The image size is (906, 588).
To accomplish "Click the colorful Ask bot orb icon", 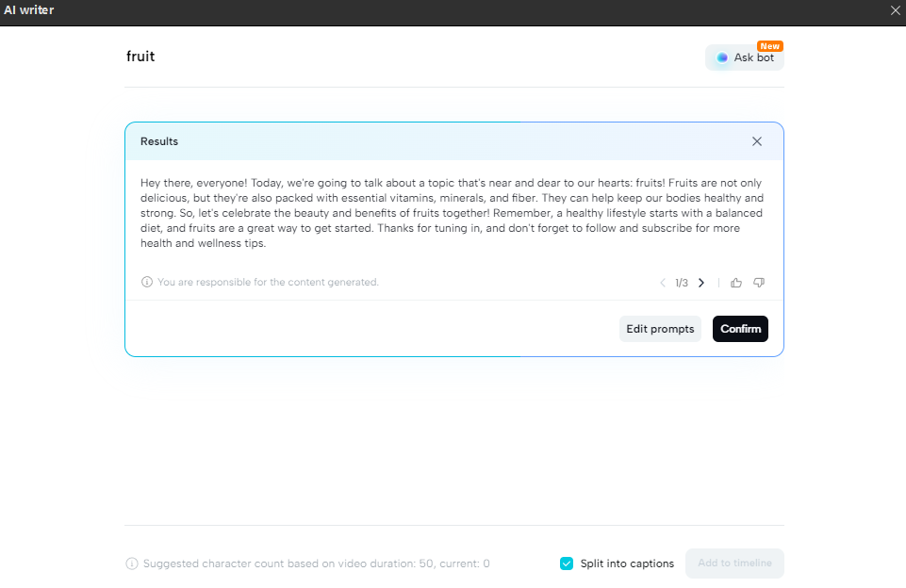I will coord(722,57).
